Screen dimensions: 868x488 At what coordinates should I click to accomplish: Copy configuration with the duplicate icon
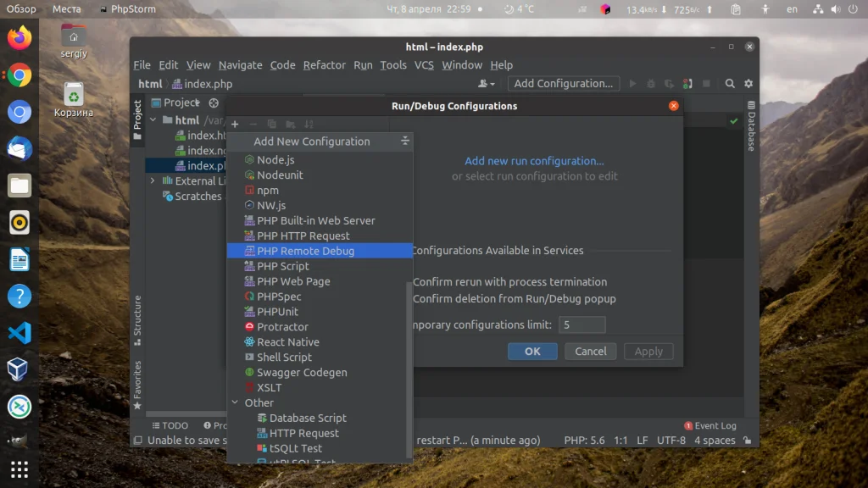[271, 124]
